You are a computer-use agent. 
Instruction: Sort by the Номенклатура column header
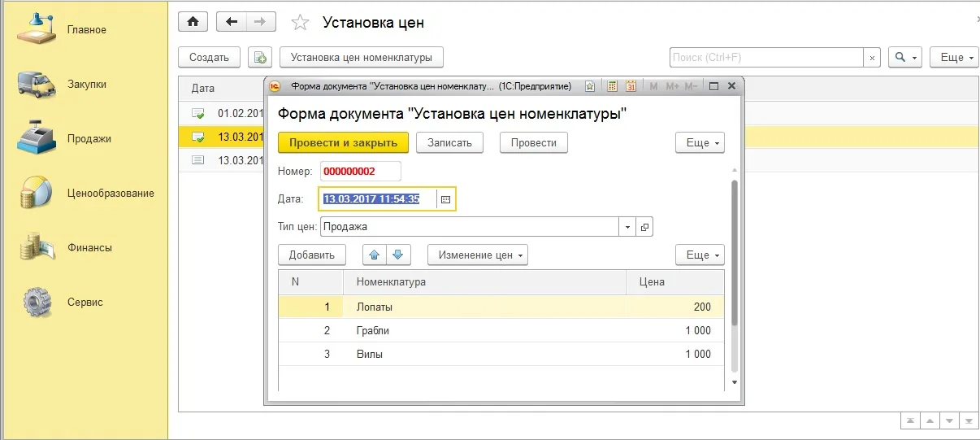[485, 282]
